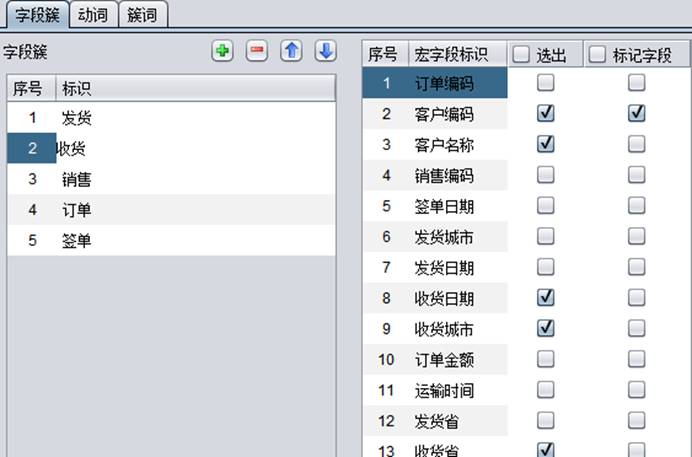Viewport: 692px width, 457px height.
Task: Select the 字段簇 tab
Action: [x=35, y=14]
